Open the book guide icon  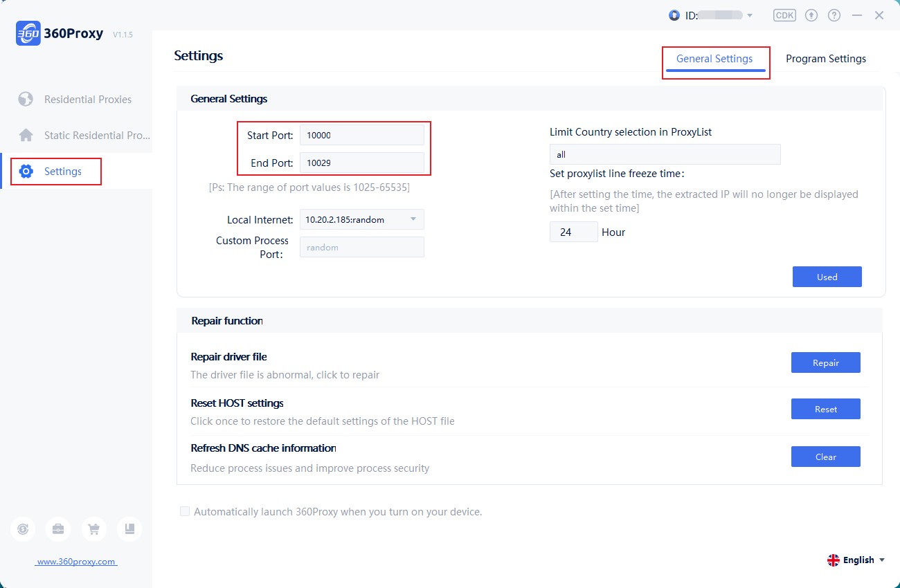(129, 529)
